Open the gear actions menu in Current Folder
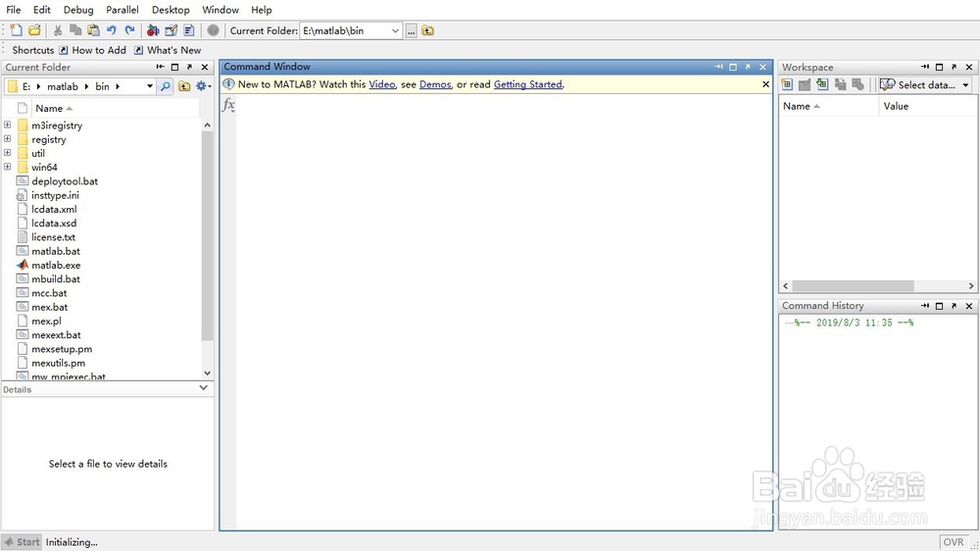 click(x=203, y=86)
